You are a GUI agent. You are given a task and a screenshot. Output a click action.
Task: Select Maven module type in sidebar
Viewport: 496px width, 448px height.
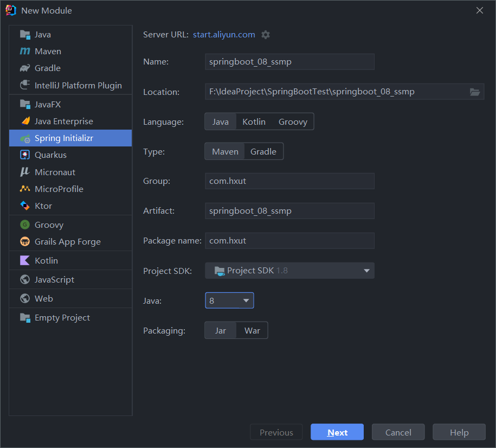tap(70, 52)
